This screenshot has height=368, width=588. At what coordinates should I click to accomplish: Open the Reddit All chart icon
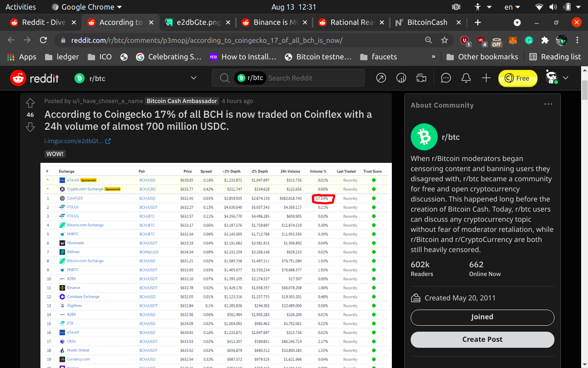pyautogui.click(x=401, y=78)
